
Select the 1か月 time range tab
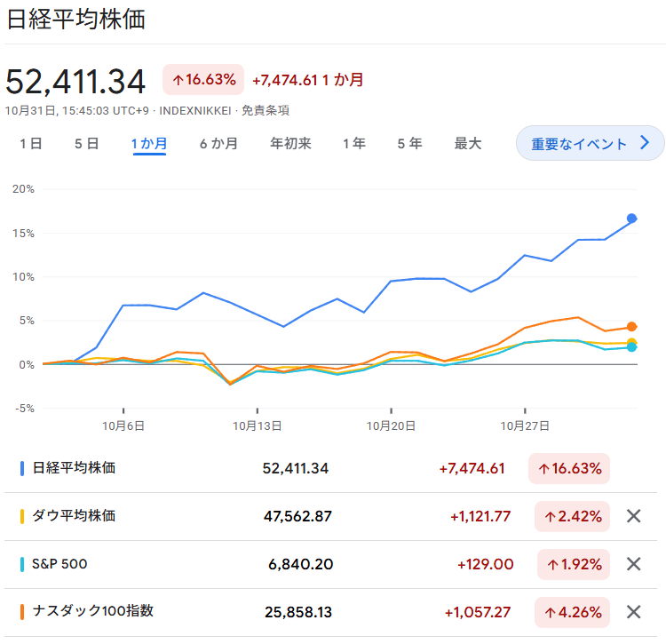[149, 144]
